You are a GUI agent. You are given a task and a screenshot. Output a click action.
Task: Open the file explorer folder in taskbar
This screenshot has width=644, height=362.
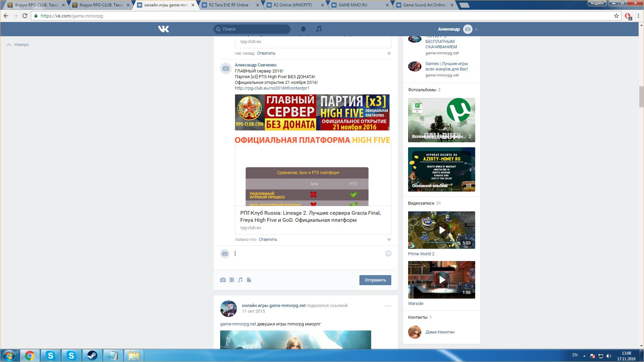pyautogui.click(x=134, y=356)
